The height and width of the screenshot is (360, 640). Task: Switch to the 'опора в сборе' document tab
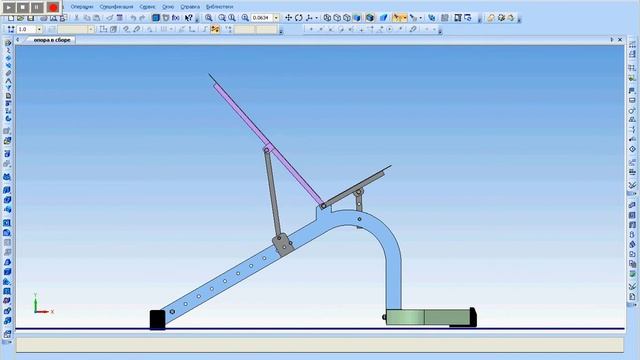click(52, 40)
